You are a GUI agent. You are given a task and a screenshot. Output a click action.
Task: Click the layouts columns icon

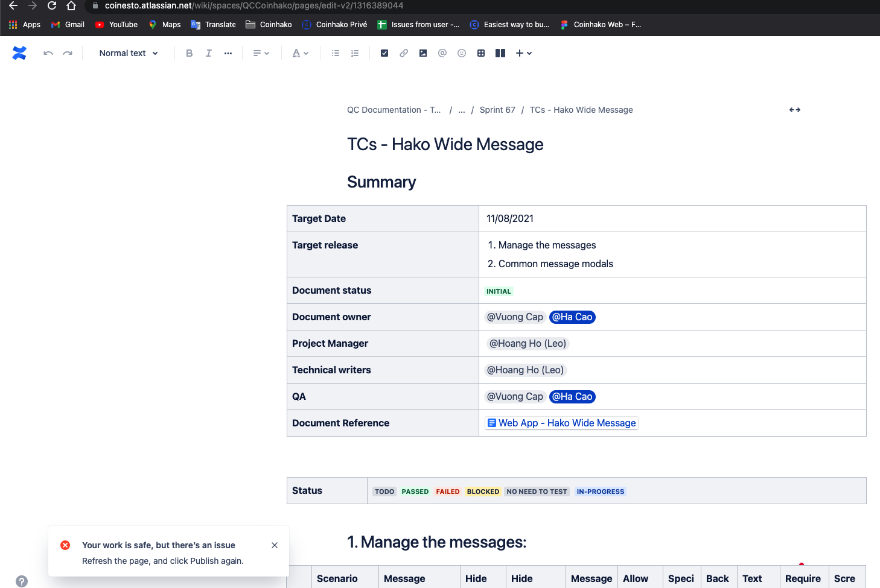500,53
